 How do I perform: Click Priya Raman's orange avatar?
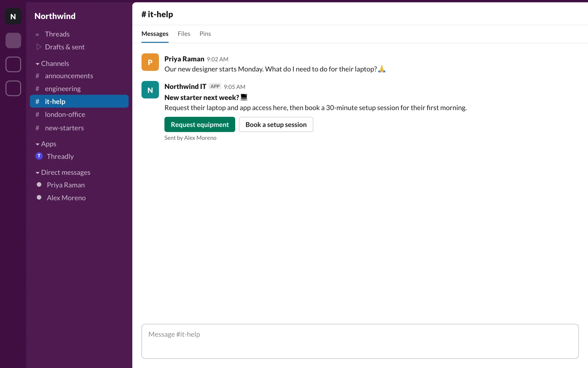coord(150,62)
